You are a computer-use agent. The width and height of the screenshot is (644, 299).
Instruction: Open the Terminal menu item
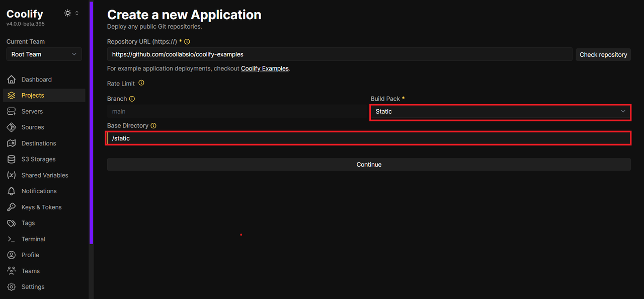point(44,239)
